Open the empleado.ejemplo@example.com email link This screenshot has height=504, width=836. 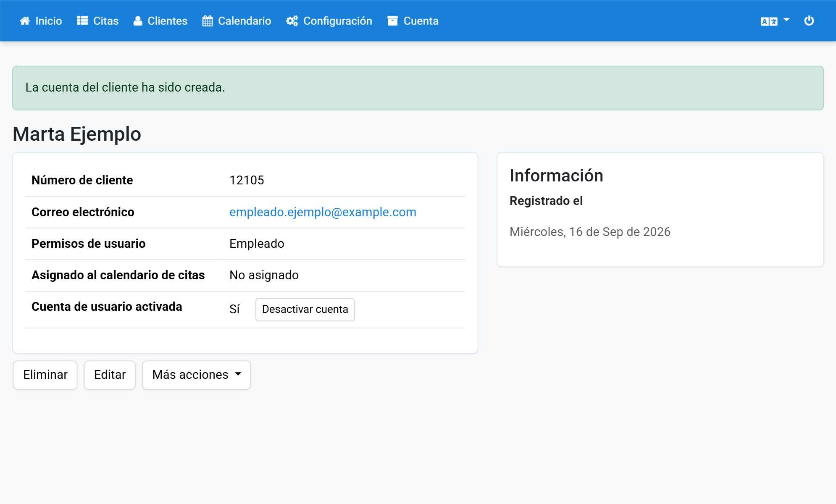click(x=323, y=212)
